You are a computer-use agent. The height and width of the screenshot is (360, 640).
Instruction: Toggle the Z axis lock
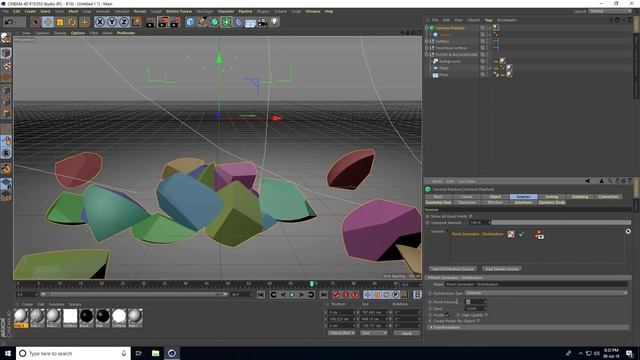[124, 22]
